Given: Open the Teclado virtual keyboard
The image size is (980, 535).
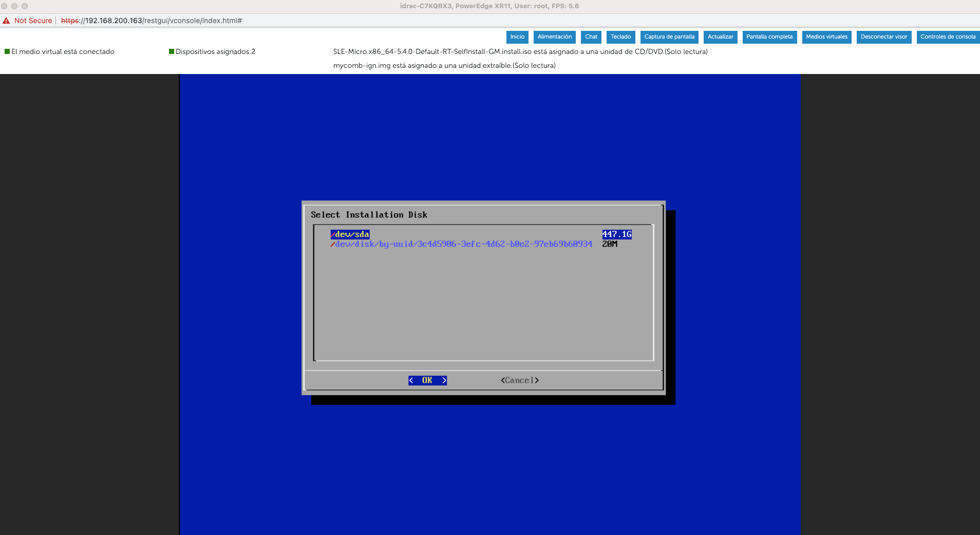Looking at the screenshot, I should [620, 37].
